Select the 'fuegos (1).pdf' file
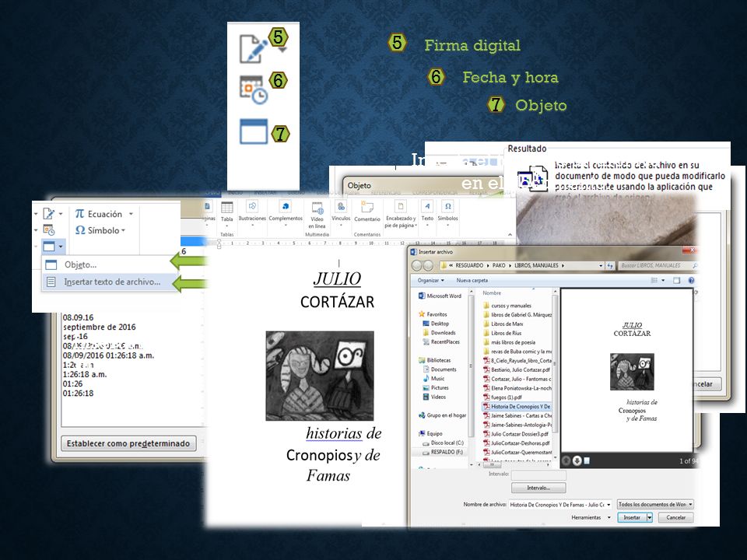 (503, 397)
